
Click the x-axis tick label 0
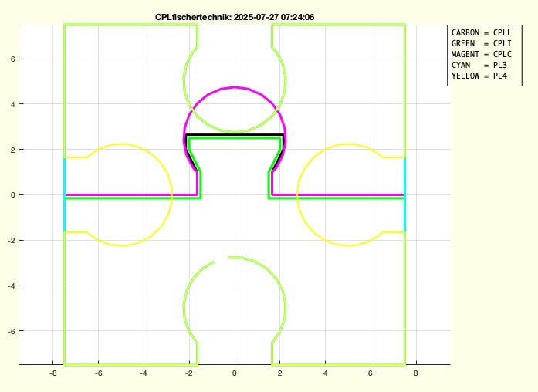coord(234,373)
